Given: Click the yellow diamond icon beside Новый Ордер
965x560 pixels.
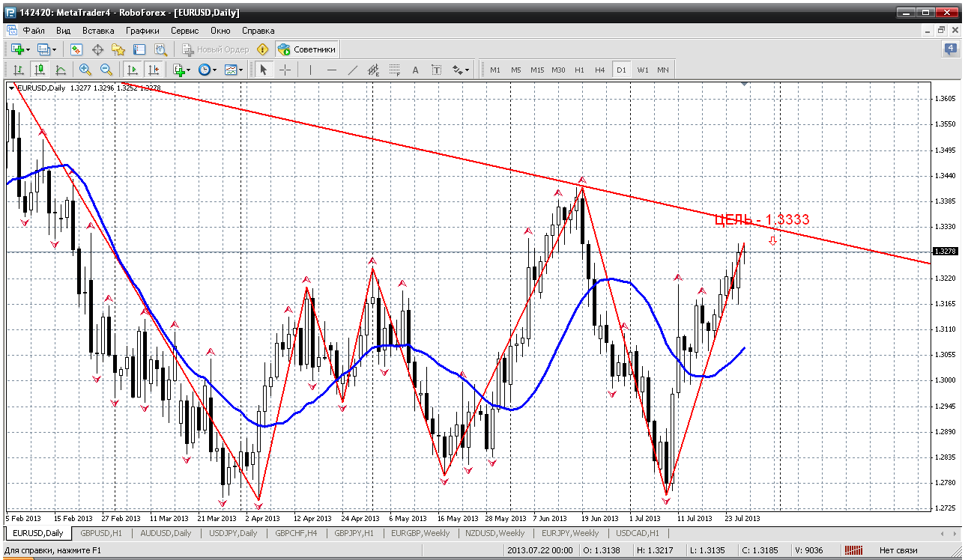Looking at the screenshot, I should (262, 49).
